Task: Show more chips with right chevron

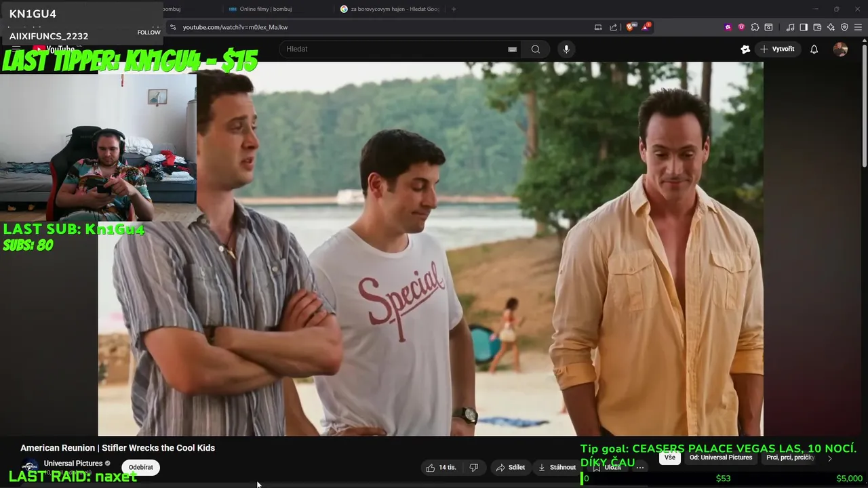Action: point(829,458)
